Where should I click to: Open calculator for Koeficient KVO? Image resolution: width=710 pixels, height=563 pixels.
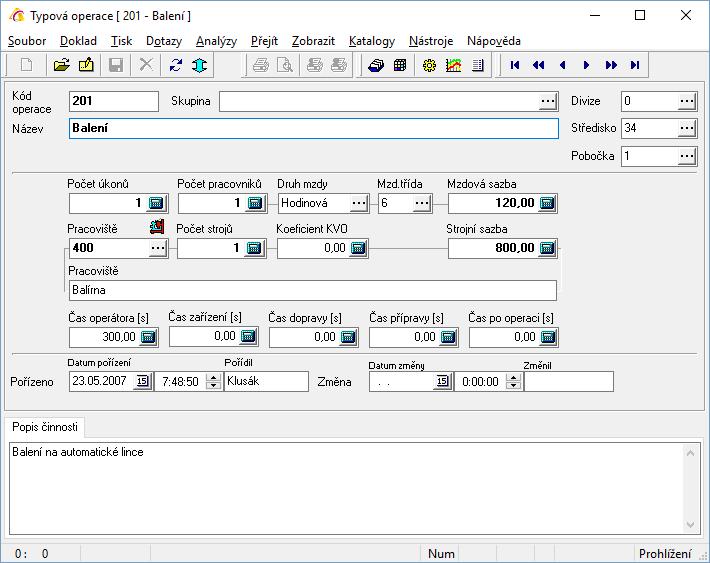pos(358,248)
